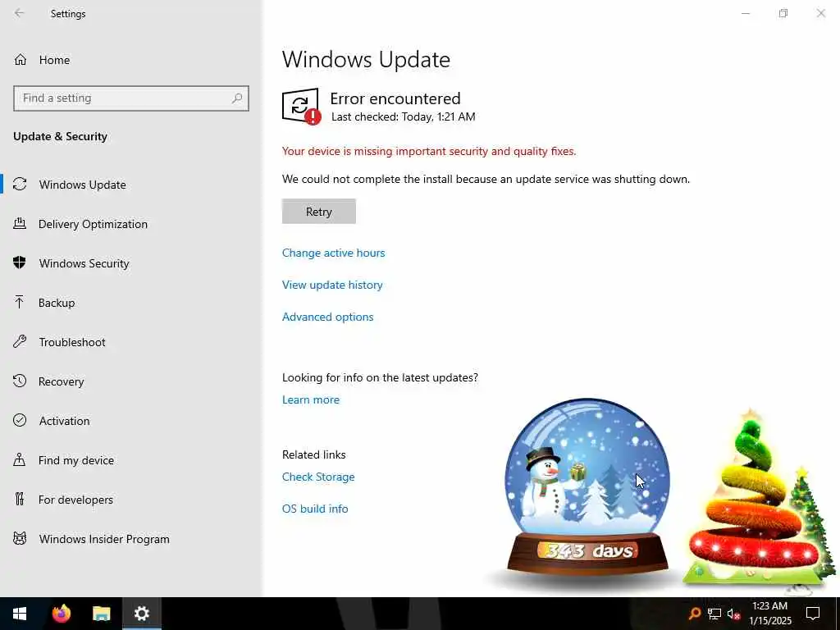The height and width of the screenshot is (630, 840).
Task: Click the red missing security fixes warning
Action: [429, 151]
